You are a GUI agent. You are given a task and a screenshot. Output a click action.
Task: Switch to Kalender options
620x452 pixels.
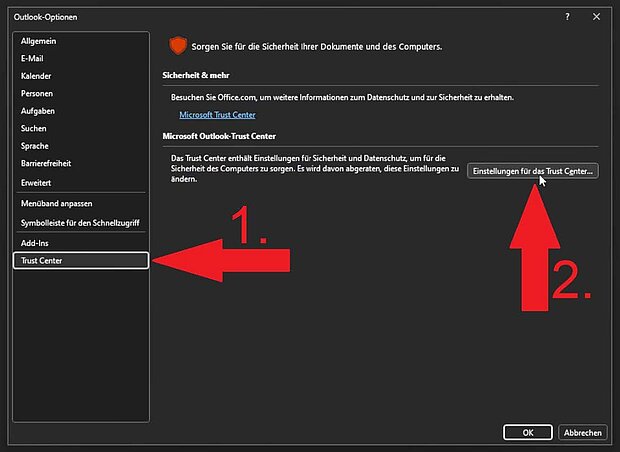point(81,76)
